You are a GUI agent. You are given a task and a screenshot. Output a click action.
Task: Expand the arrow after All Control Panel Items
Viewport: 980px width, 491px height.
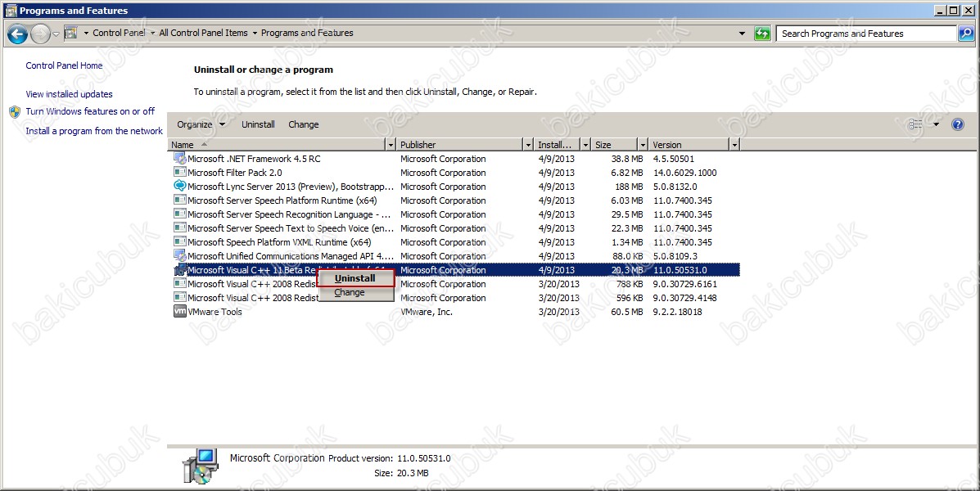tap(255, 33)
